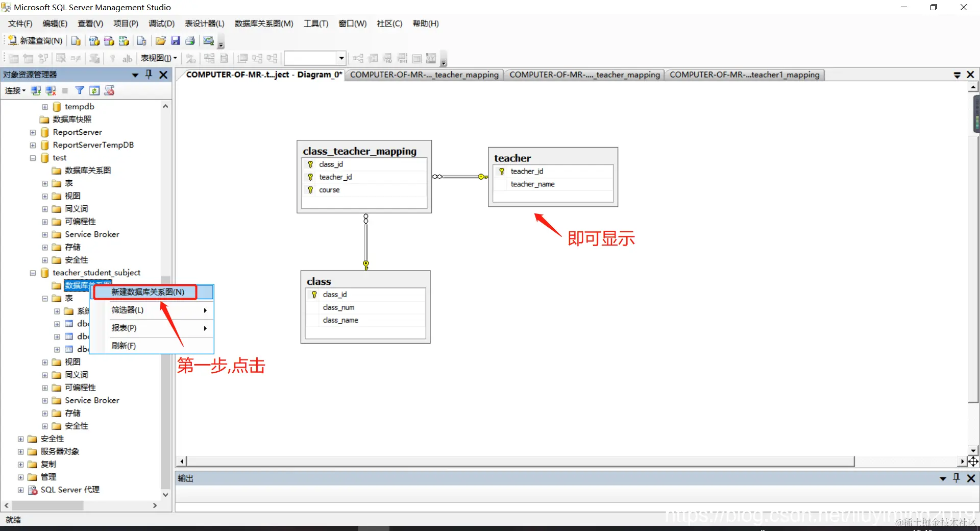Click the Filter funnel icon in Object Explorer
The image size is (980, 531).
point(80,91)
